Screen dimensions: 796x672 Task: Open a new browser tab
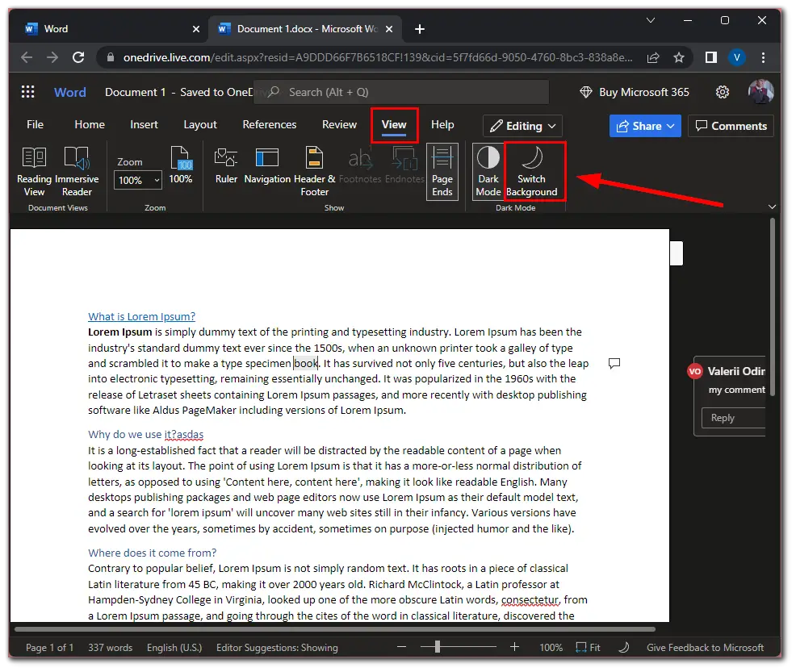(x=419, y=29)
